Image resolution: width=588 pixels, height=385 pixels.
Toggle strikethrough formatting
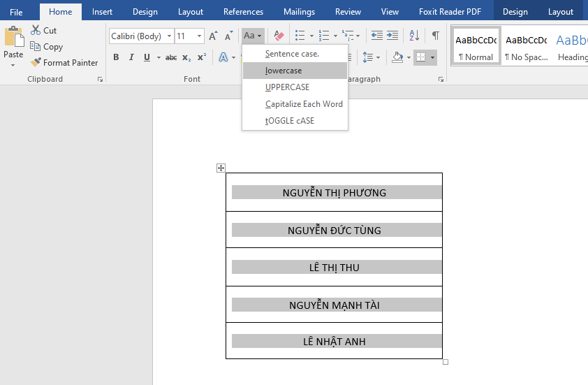pyautogui.click(x=171, y=57)
